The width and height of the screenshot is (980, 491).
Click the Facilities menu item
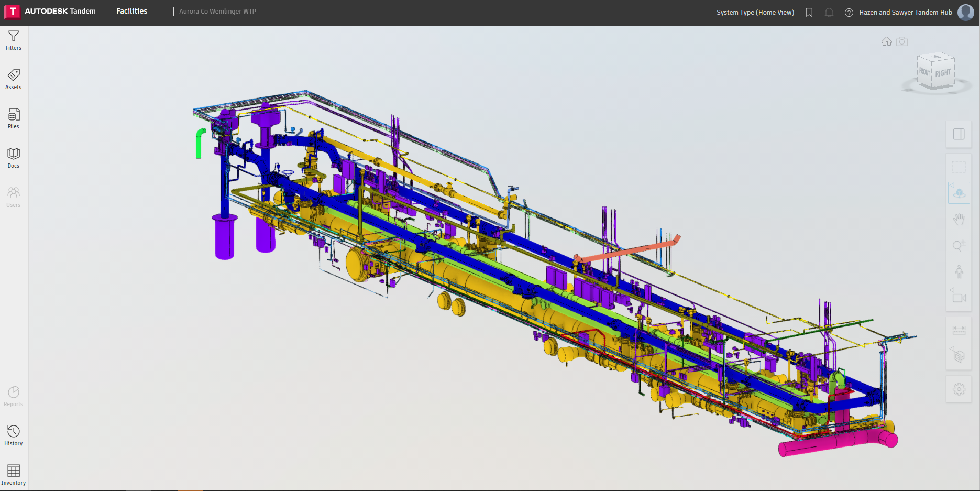pos(132,11)
